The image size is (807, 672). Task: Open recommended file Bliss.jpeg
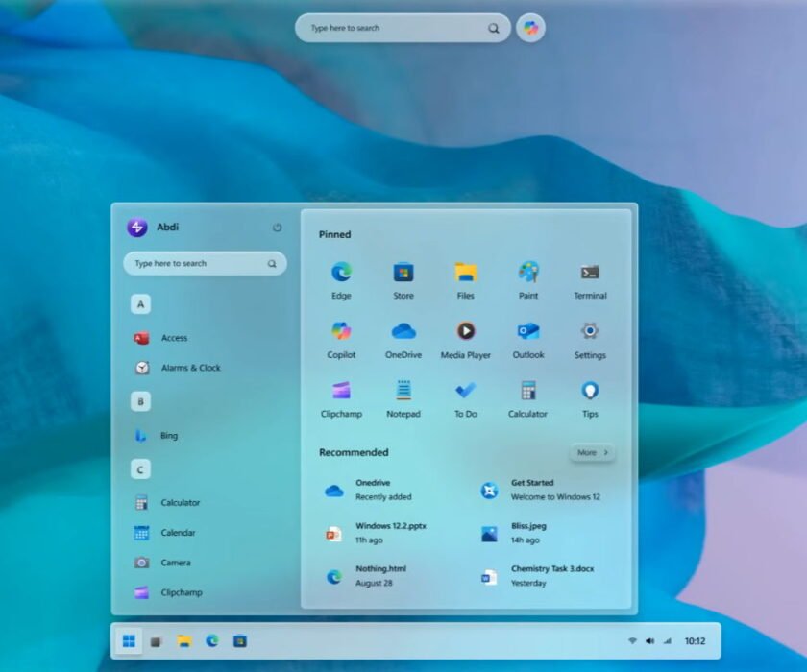coord(513,533)
